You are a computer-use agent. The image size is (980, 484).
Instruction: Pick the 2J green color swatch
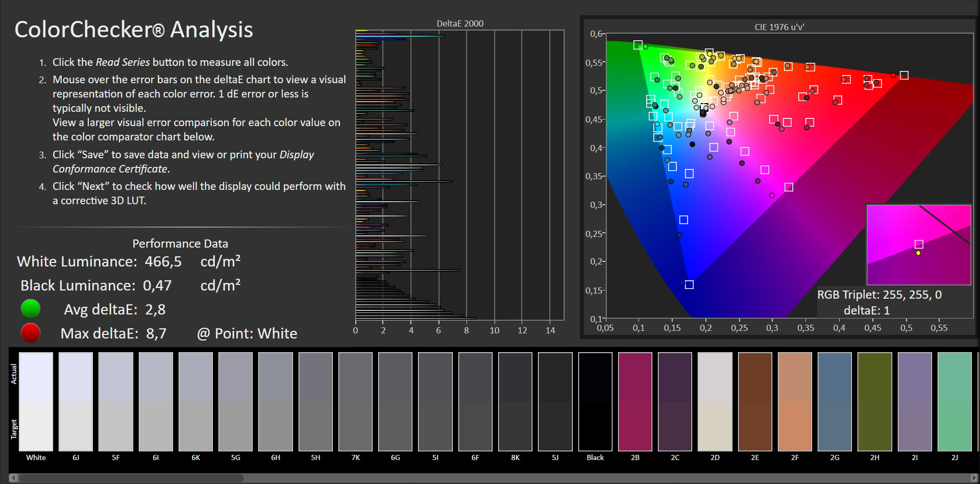[954, 401]
